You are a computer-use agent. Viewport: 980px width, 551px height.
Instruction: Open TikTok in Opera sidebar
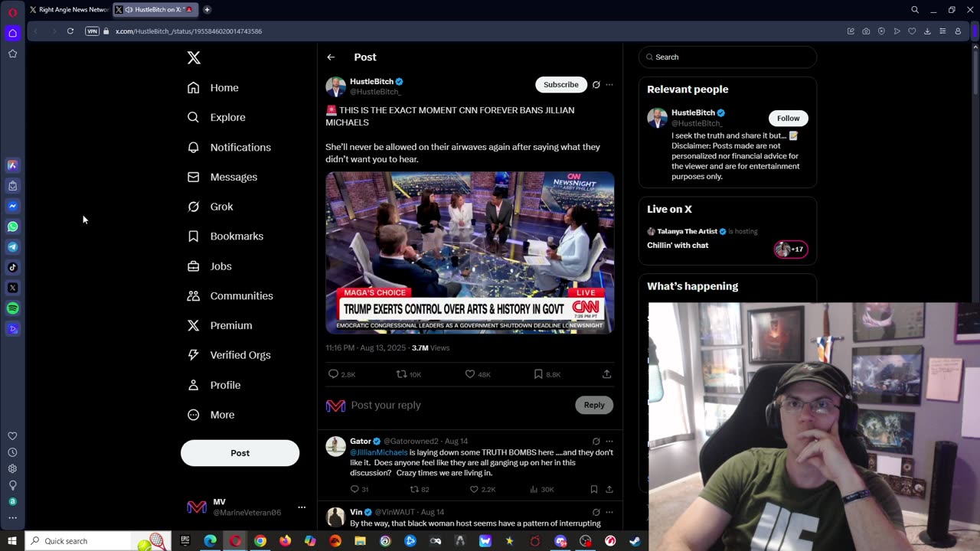pyautogui.click(x=12, y=267)
